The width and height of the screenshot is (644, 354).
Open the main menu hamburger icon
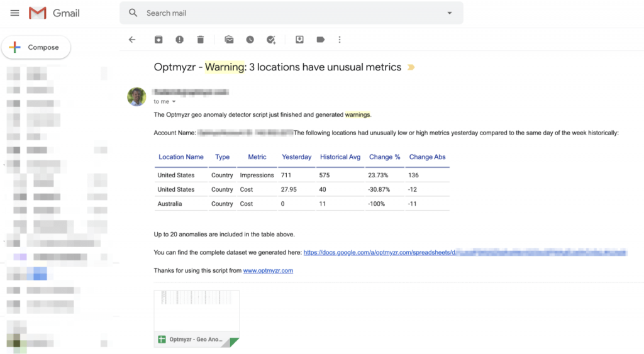tap(15, 13)
